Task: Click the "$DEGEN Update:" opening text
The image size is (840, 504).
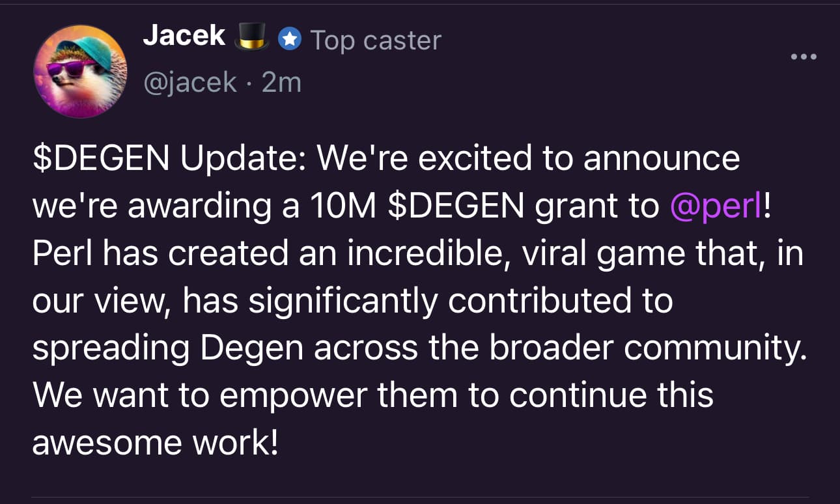Action: click(168, 160)
